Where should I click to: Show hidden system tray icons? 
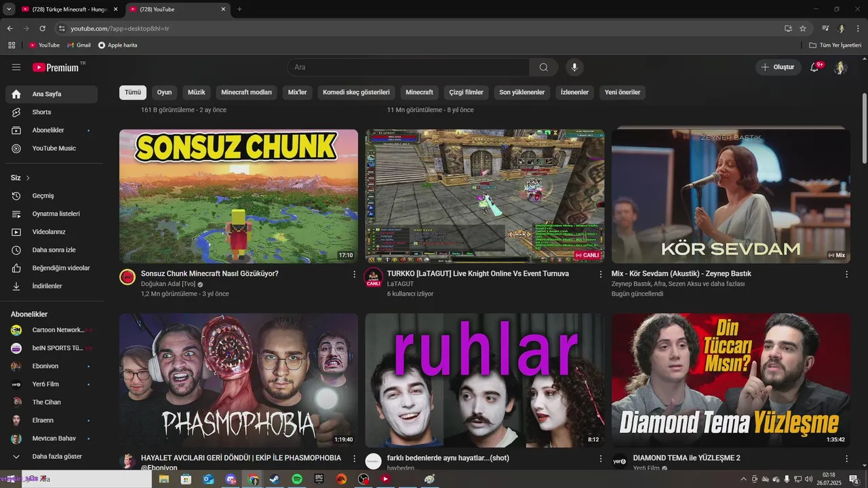743,479
